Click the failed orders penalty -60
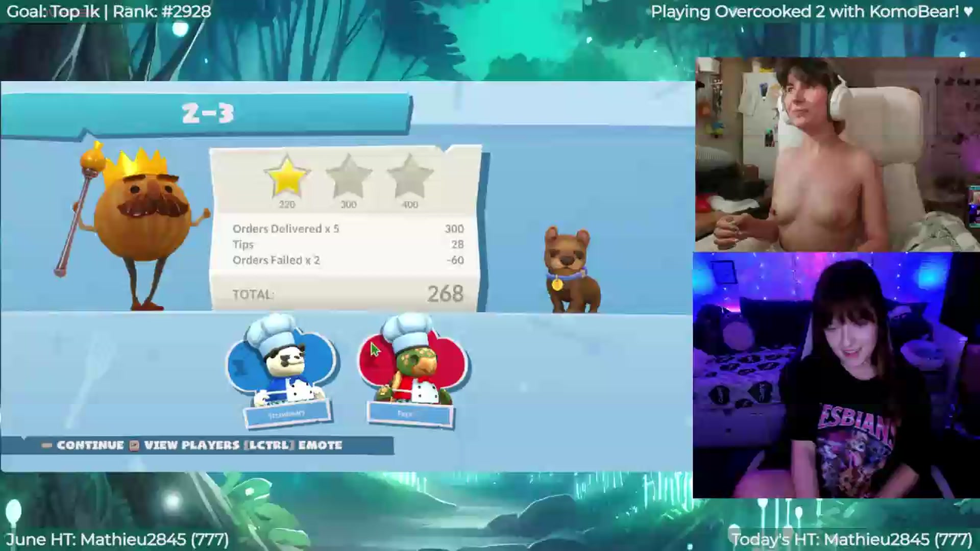The height and width of the screenshot is (551, 980). [x=455, y=260]
